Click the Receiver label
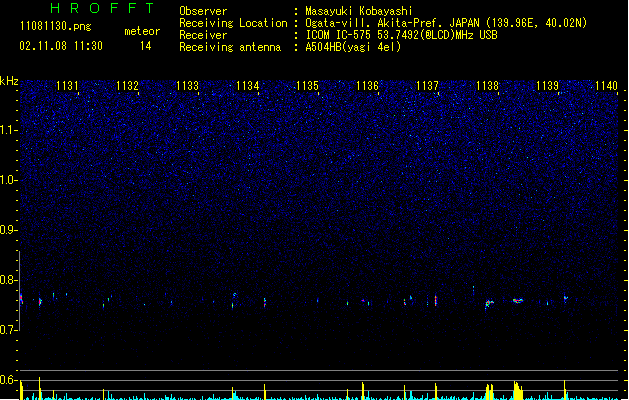Image resolution: width=629 pixels, height=400 pixels. [x=203, y=35]
